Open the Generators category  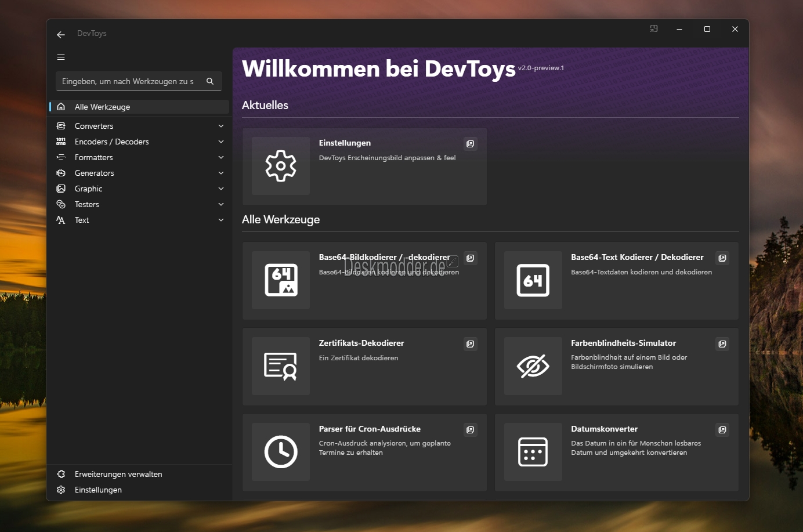pos(139,173)
